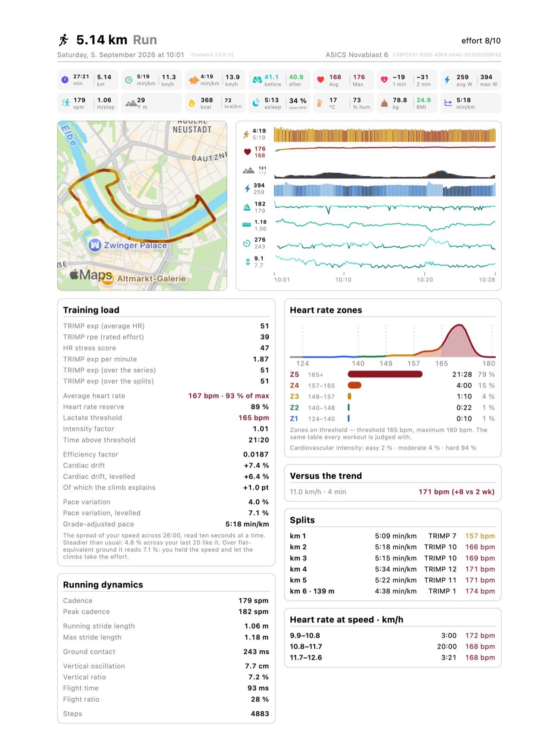The image size is (534, 756).
Task: Click the 'Cardiac drift, levelled' row
Action: point(166,476)
